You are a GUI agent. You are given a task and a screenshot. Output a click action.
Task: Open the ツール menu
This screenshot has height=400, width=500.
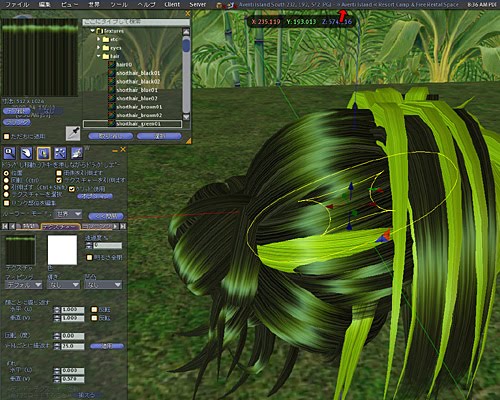[119, 4]
